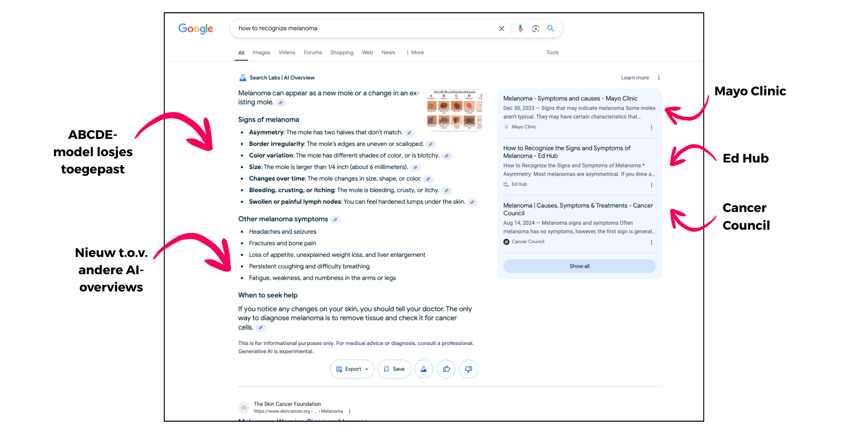Image resolution: width=868 pixels, height=434 pixels.
Task: Open Google Lens image search icon
Action: click(x=536, y=29)
